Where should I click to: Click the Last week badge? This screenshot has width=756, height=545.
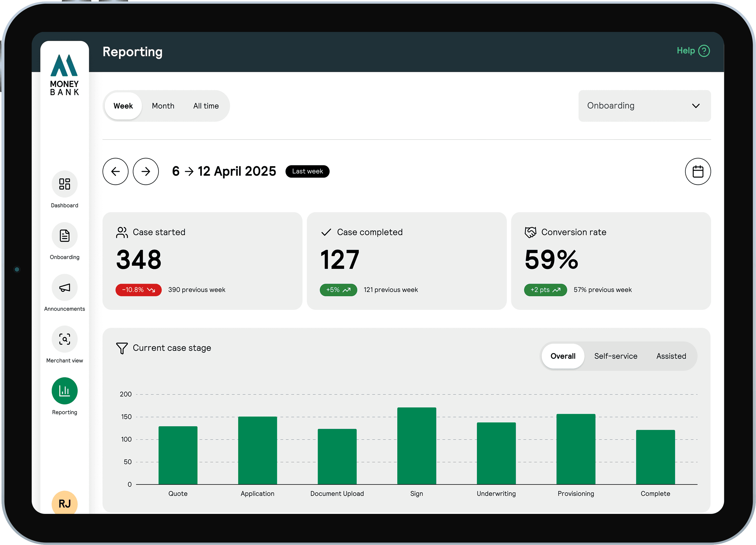(307, 171)
